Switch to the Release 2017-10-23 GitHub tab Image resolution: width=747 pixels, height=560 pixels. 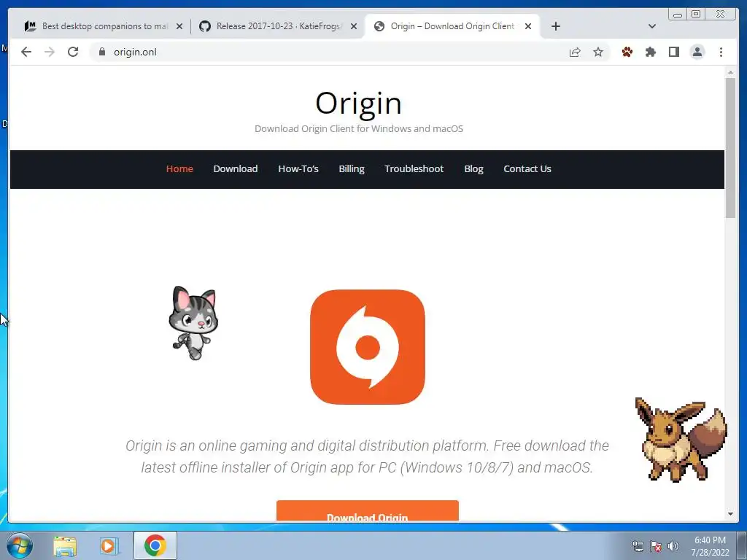tap(278, 26)
